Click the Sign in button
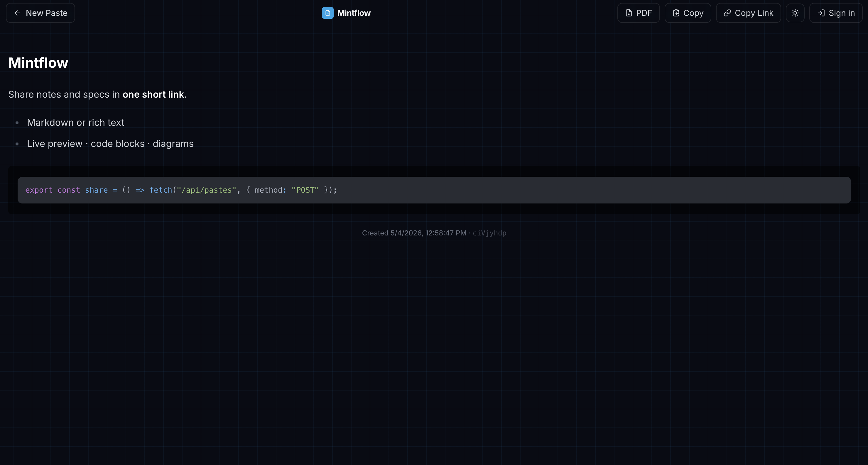The height and width of the screenshot is (465, 868). pyautogui.click(x=836, y=13)
